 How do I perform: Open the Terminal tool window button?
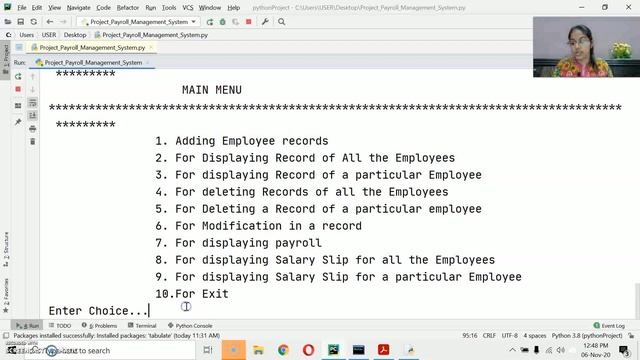(x=142, y=326)
